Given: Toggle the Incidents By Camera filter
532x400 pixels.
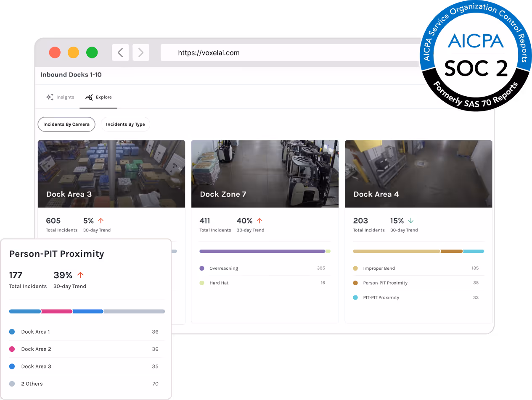Looking at the screenshot, I should click(66, 124).
